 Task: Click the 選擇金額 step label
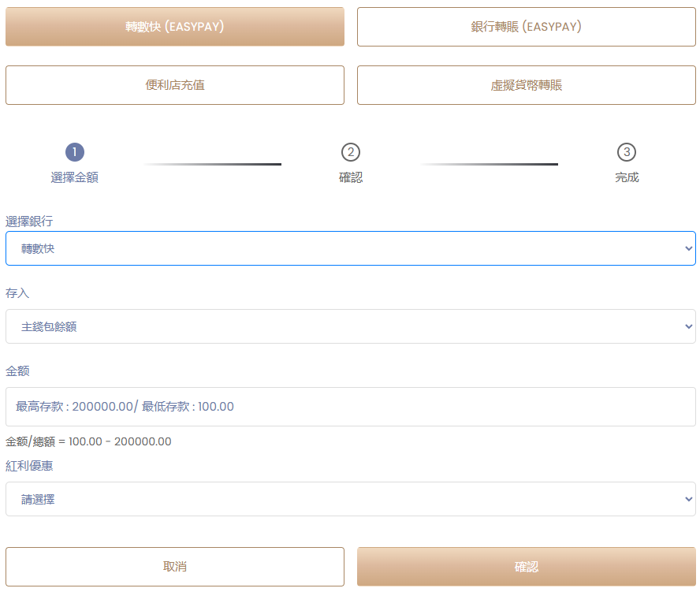(x=75, y=177)
